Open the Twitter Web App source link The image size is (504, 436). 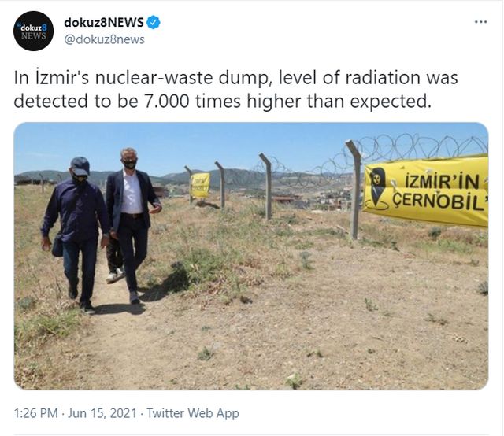pyautogui.click(x=193, y=413)
